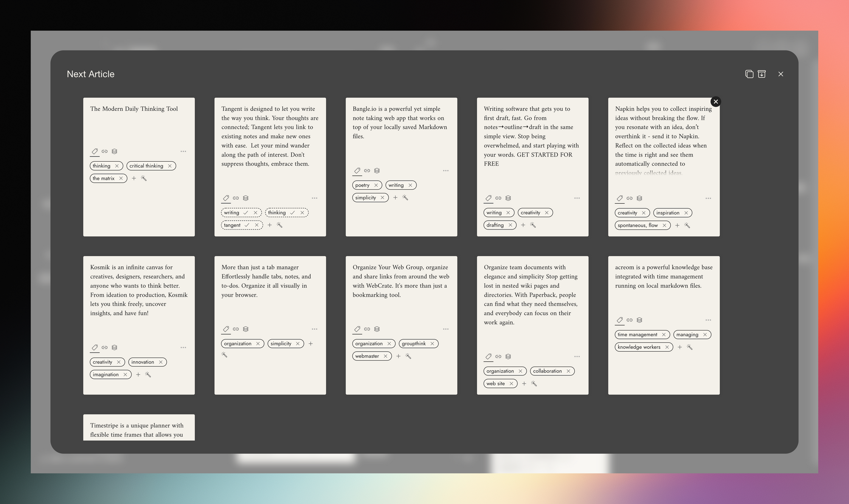Image resolution: width=849 pixels, height=504 pixels.
Task: Click the tag icon on the Bangle.io card
Action: click(357, 171)
